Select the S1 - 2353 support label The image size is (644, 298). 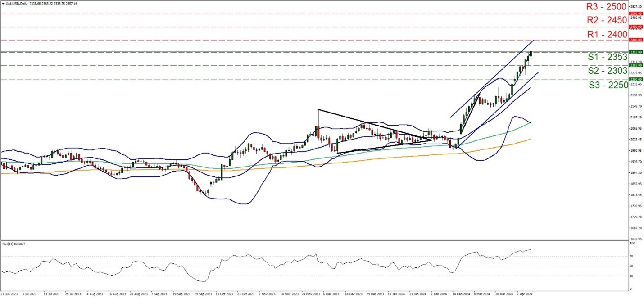607,57
